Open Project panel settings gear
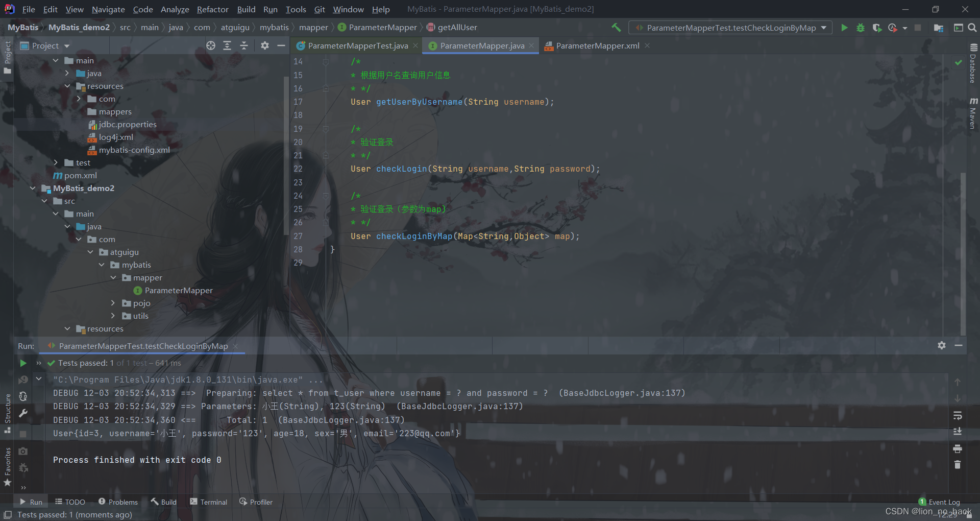The image size is (980, 521). 264,45
